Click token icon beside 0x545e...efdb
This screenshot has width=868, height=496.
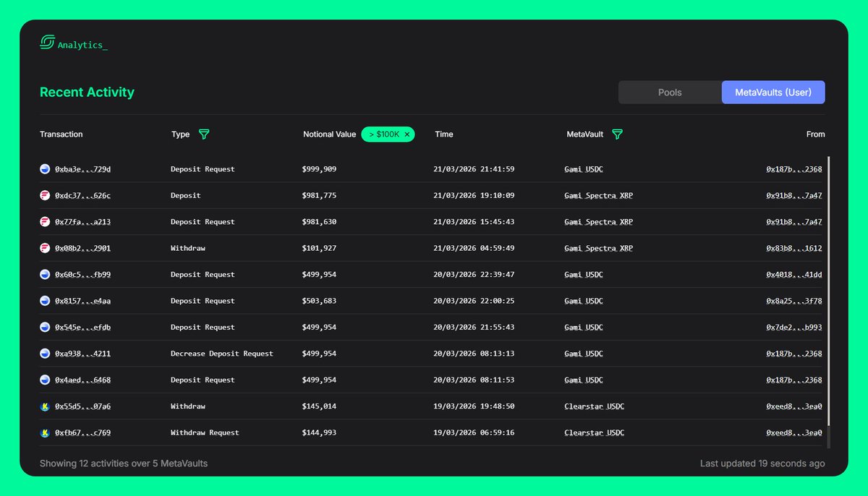(x=45, y=328)
